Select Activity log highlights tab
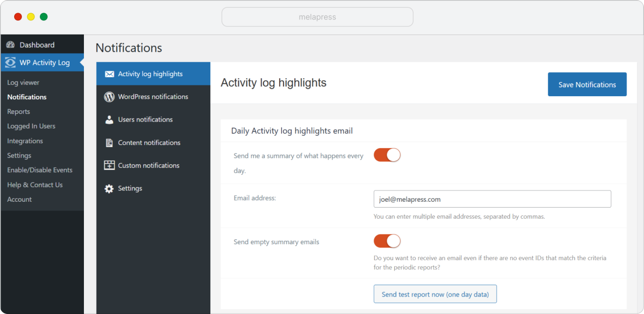The height and width of the screenshot is (314, 644). (x=153, y=74)
